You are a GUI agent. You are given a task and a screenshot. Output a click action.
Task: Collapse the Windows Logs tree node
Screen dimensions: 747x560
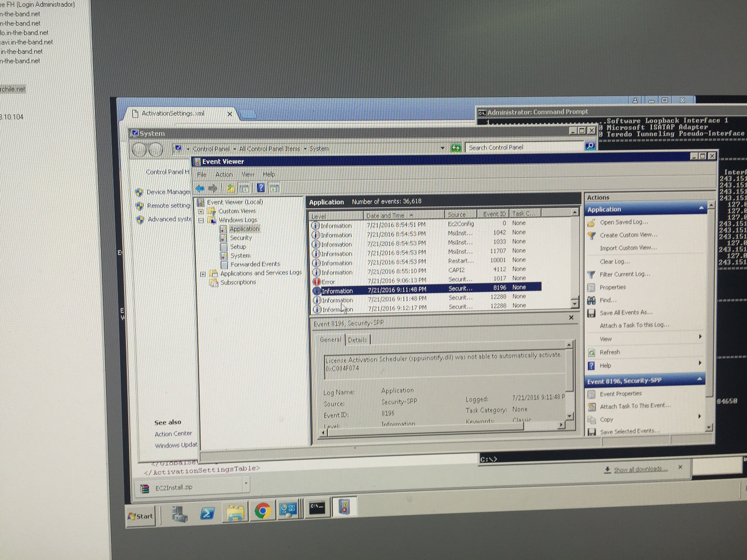tap(201, 220)
